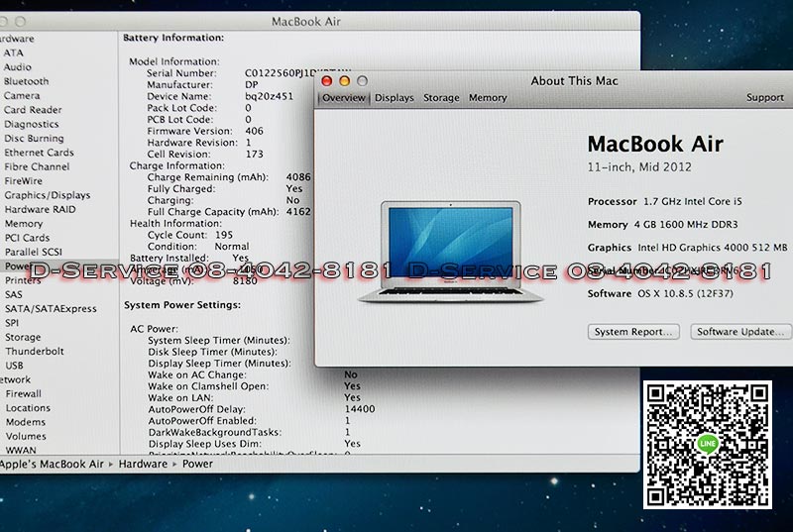Click the Condition Normal row
The image size is (793, 532).
(x=198, y=247)
